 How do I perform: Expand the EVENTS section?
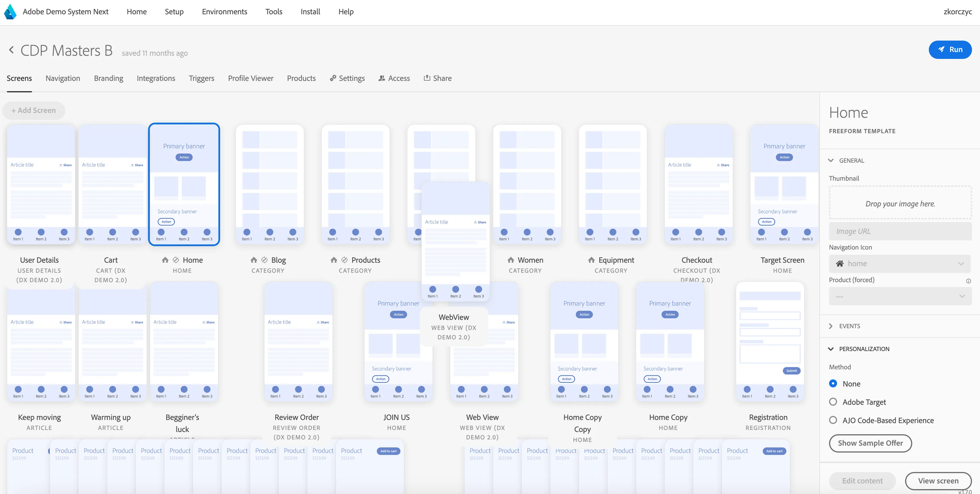(x=831, y=326)
